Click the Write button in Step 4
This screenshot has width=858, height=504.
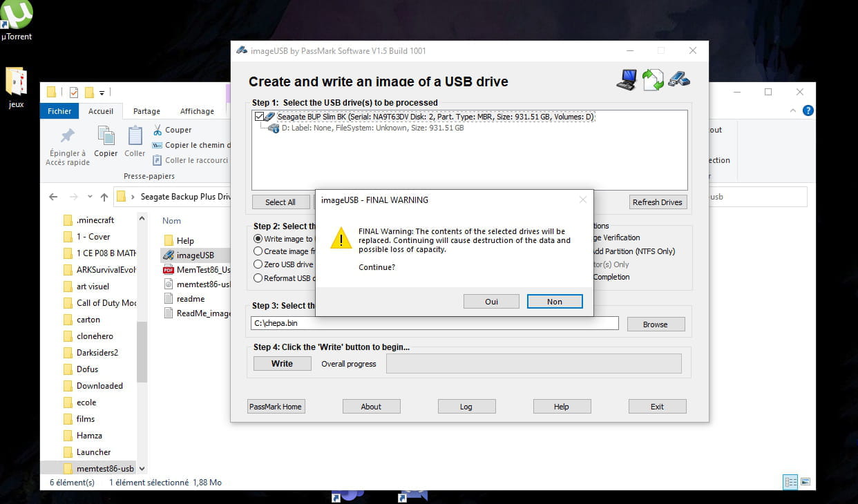(x=282, y=364)
